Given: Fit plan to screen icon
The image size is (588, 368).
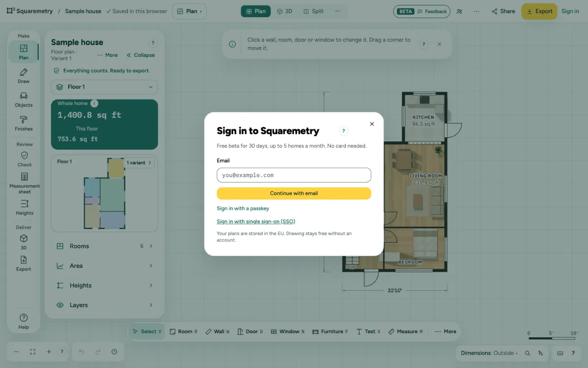Looking at the screenshot, I should (x=32, y=352).
